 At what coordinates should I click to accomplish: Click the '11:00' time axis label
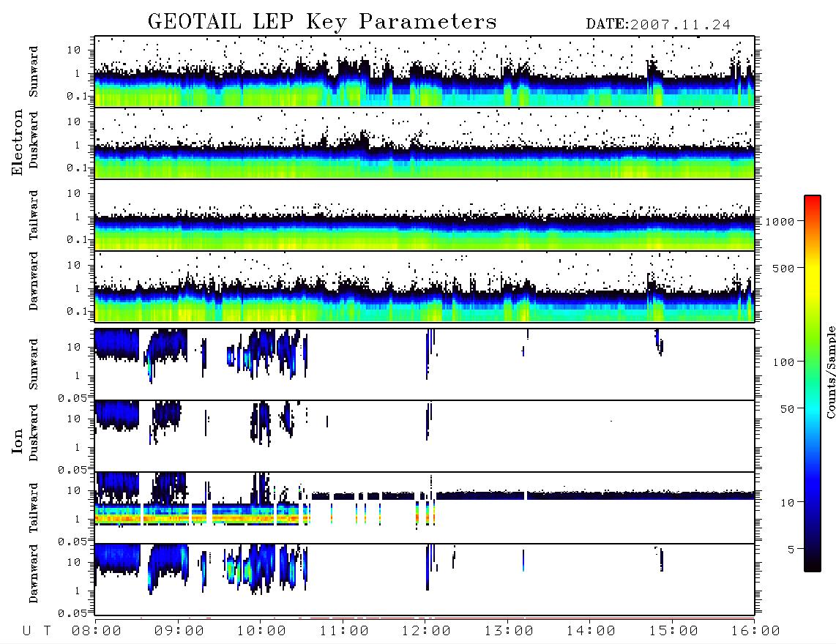(344, 631)
